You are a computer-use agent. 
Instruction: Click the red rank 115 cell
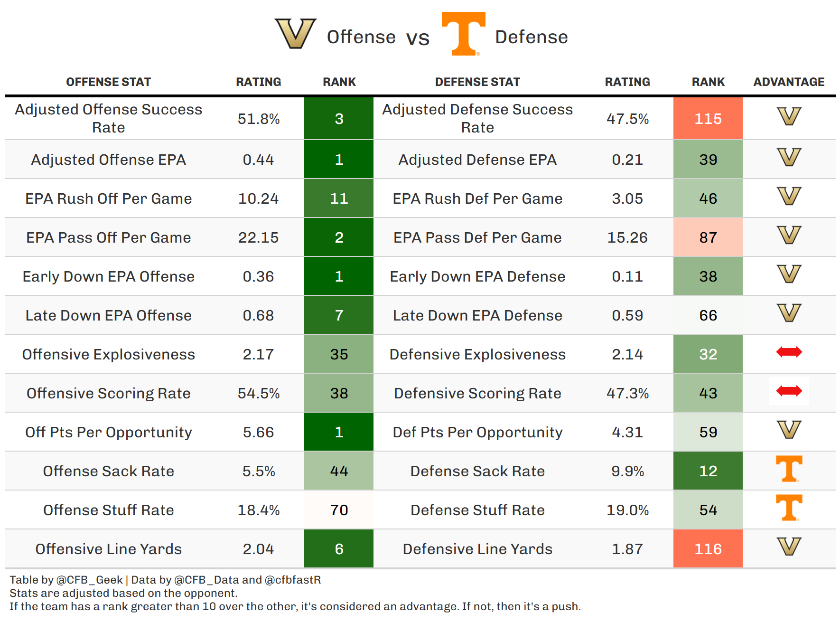click(708, 119)
